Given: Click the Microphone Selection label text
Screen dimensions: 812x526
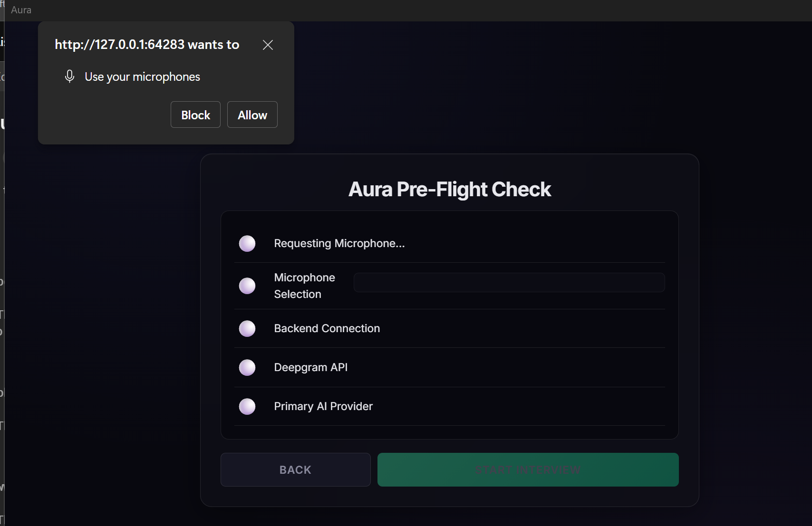Looking at the screenshot, I should point(304,286).
